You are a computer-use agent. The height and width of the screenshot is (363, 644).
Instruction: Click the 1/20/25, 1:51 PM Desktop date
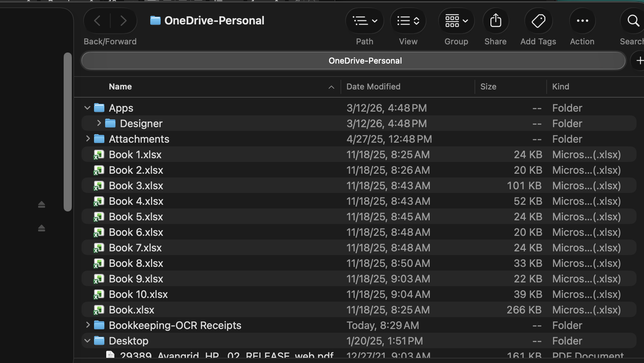[x=385, y=341]
